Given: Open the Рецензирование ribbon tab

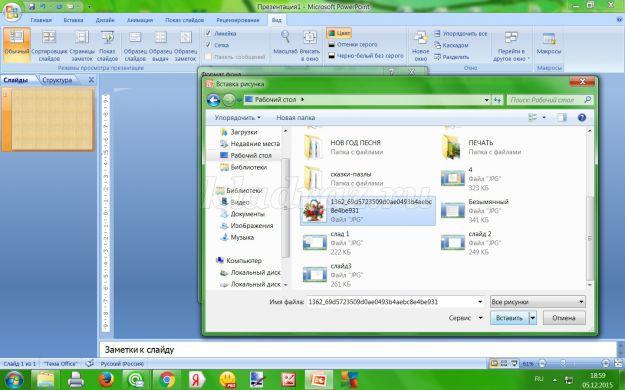Looking at the screenshot, I should point(238,20).
